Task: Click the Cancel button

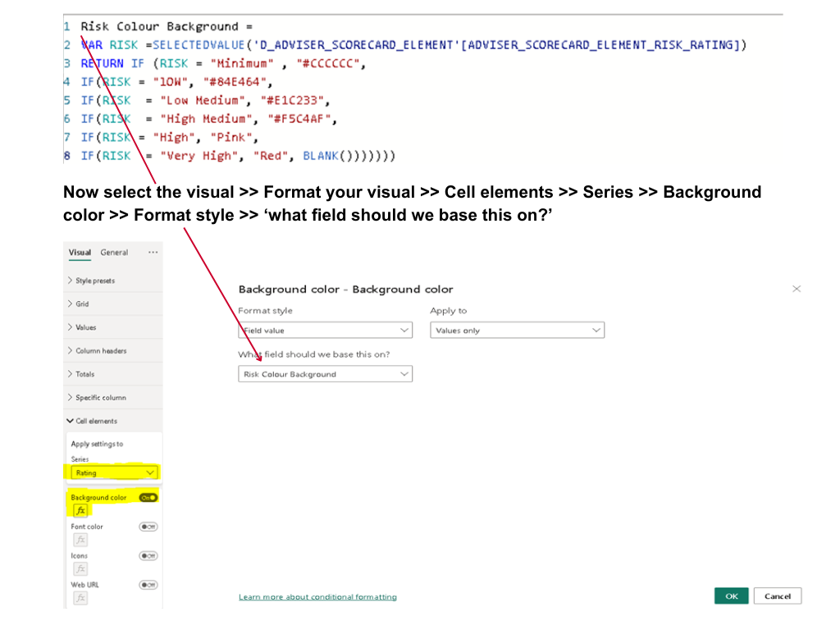Action: point(778,596)
